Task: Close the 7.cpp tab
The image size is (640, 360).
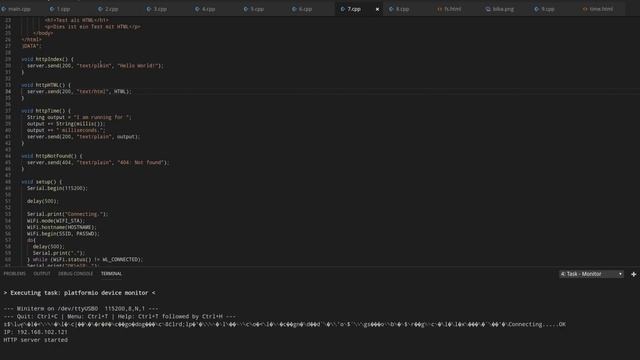Action: [x=377, y=9]
